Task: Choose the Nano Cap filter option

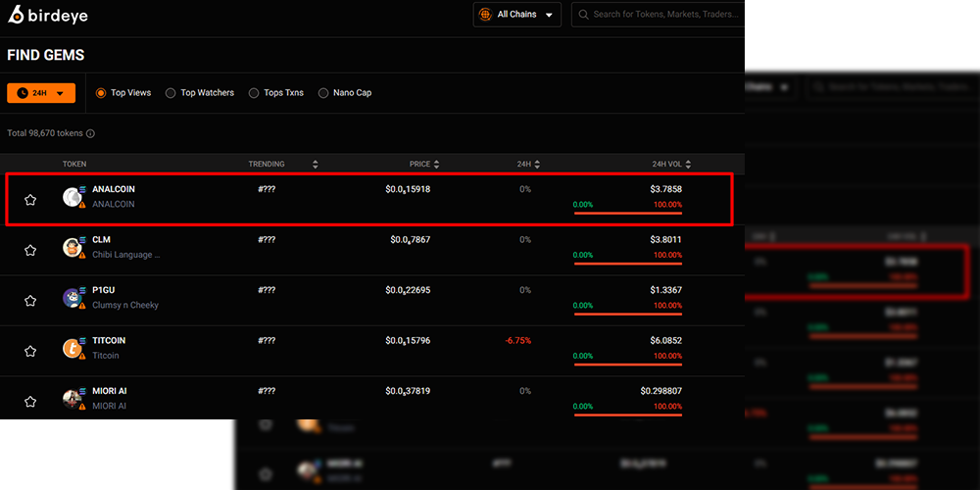Action: pos(345,92)
